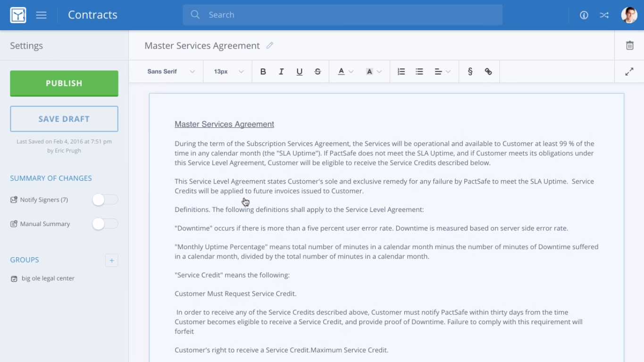Image resolution: width=644 pixels, height=362 pixels.
Task: Edit the title with the pencil icon
Action: (270, 45)
